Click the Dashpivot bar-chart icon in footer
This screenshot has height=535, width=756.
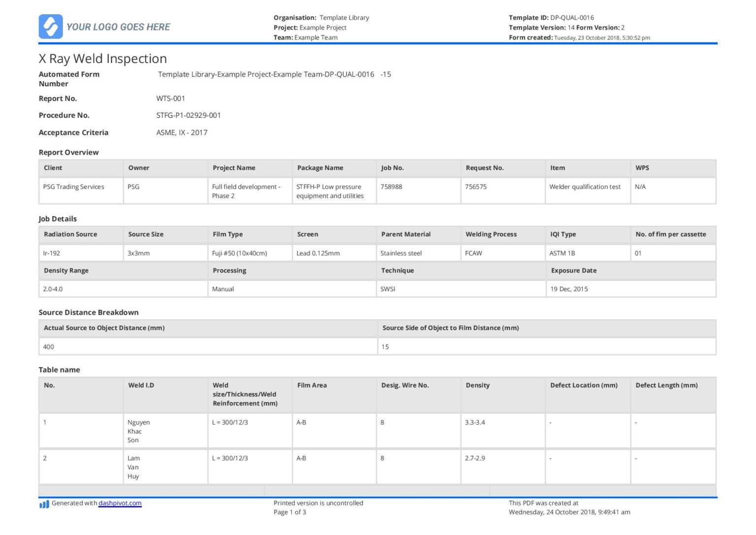(x=44, y=504)
